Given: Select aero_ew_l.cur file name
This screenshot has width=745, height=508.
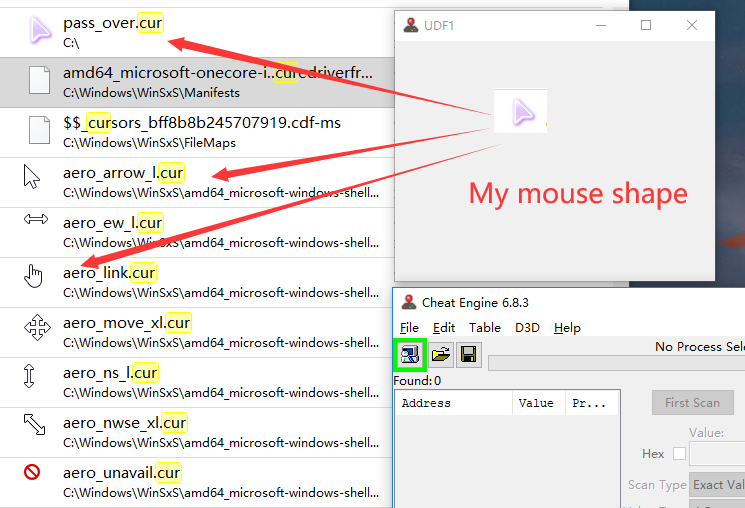Looking at the screenshot, I should point(113,222).
